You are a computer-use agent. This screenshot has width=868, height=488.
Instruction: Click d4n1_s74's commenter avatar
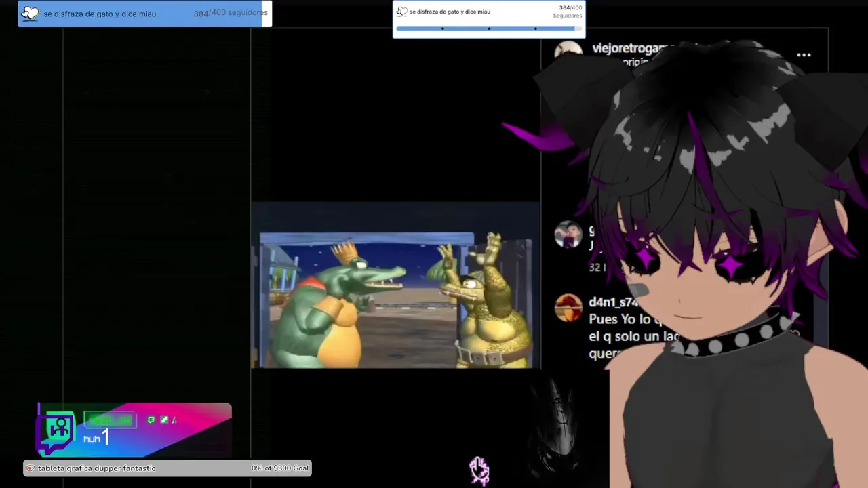(x=568, y=308)
